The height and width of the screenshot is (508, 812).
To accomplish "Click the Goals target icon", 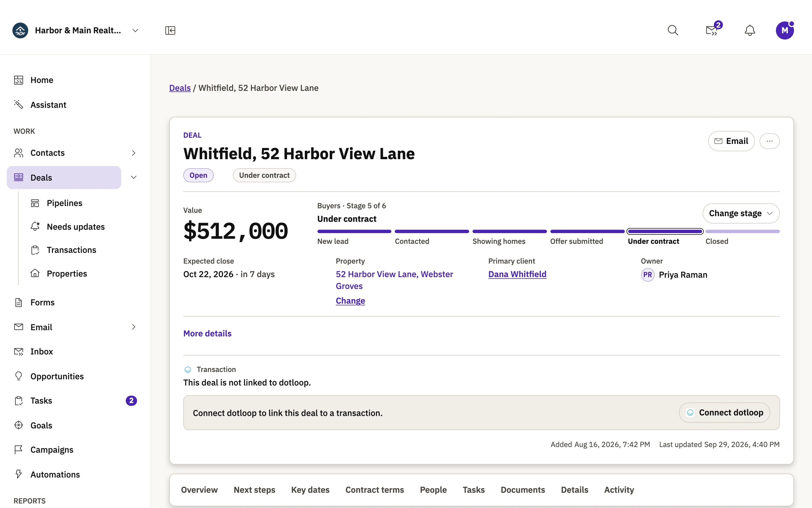I will click(x=18, y=425).
